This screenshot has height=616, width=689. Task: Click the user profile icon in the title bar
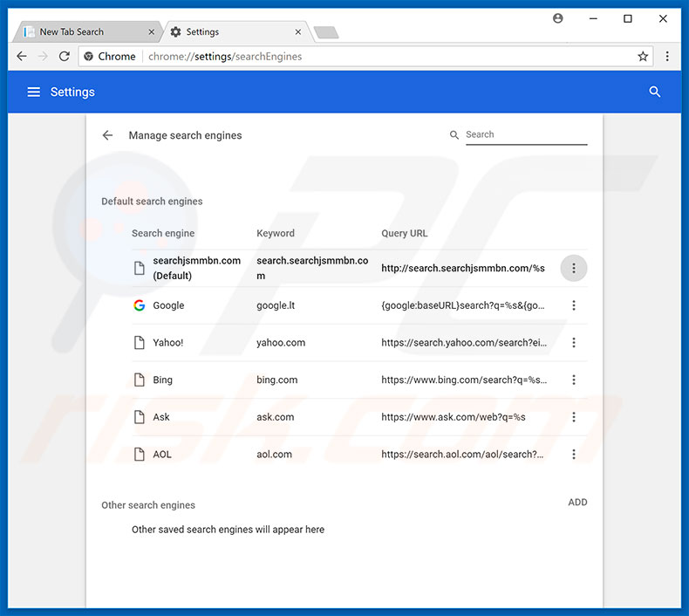click(x=557, y=18)
